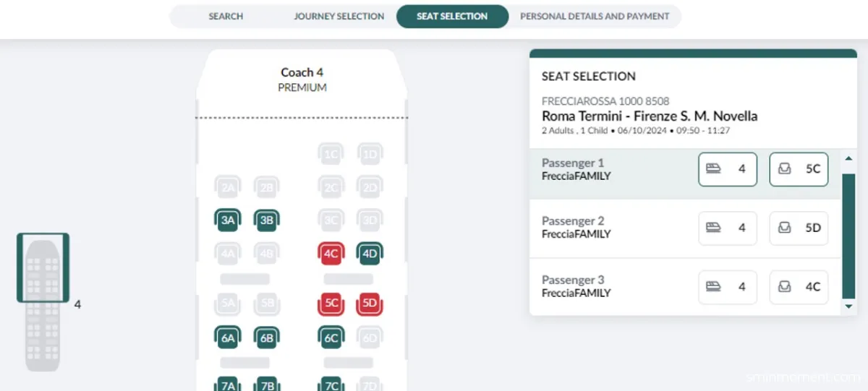Select available seat 3A
Viewport: 868px width, 391px height.
228,220
